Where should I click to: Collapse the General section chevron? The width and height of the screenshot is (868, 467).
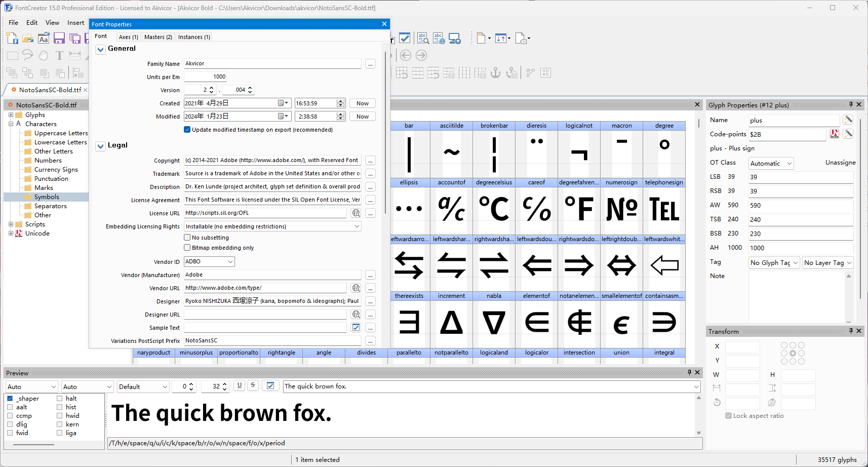101,49
